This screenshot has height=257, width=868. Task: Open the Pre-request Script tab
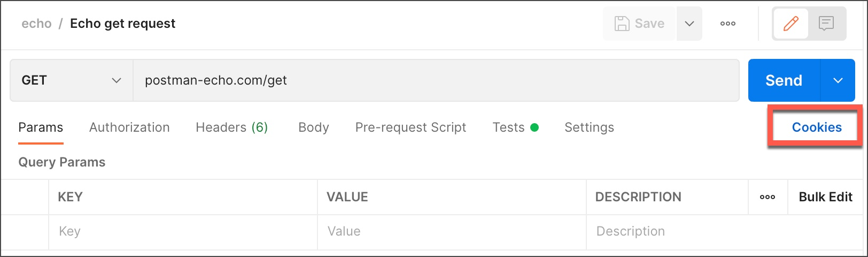click(410, 127)
